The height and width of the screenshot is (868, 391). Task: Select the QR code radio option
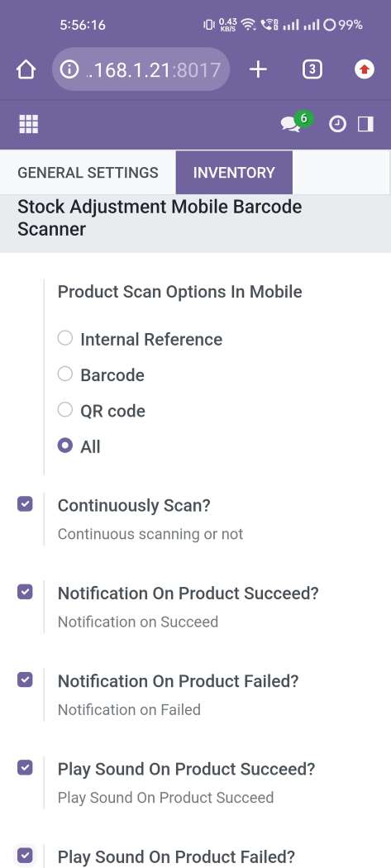pos(65,410)
